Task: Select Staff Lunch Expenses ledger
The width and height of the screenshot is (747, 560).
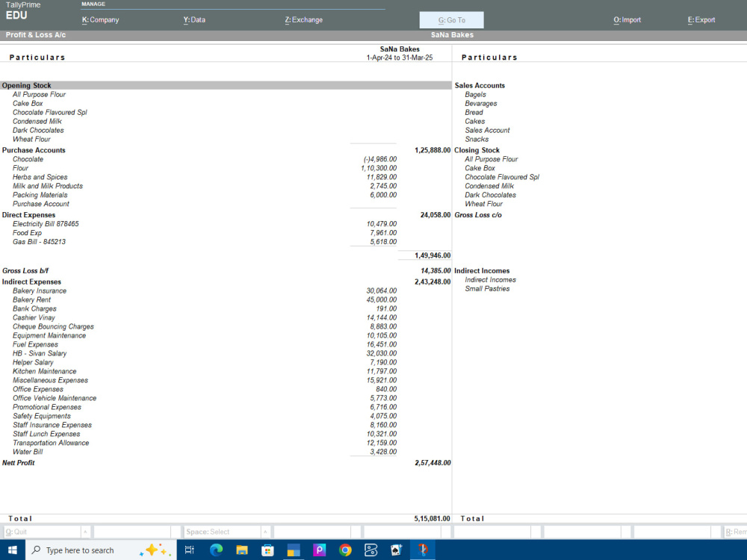Action: pos(46,434)
